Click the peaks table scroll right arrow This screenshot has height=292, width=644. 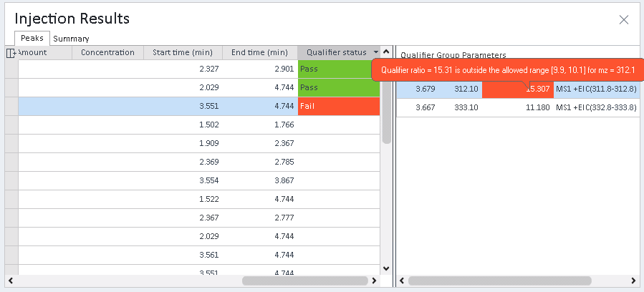[x=374, y=281]
